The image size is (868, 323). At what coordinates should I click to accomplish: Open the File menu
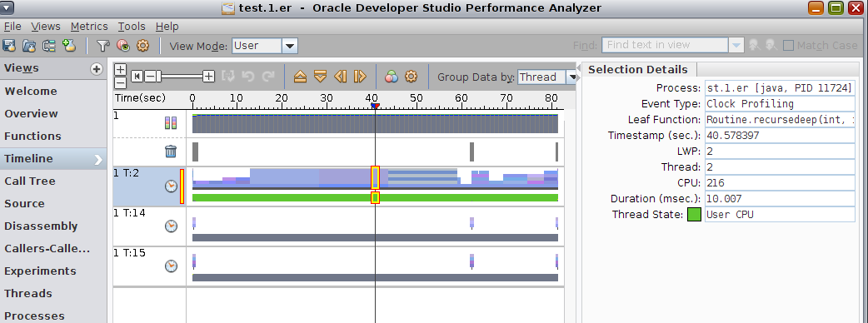(x=12, y=26)
